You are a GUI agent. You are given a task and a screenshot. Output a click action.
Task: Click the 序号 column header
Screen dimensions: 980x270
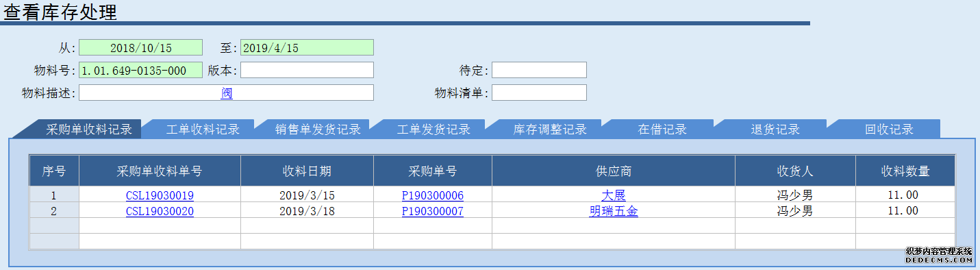[x=54, y=171]
